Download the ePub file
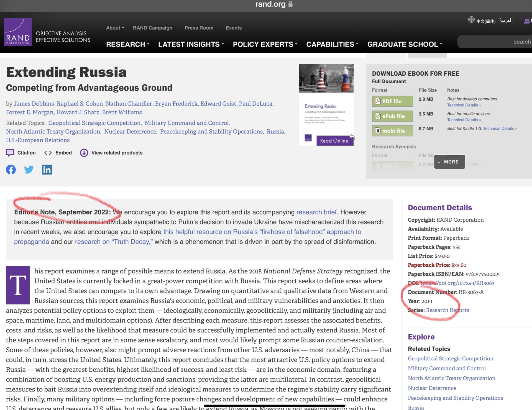The image size is (532, 410). [392, 116]
